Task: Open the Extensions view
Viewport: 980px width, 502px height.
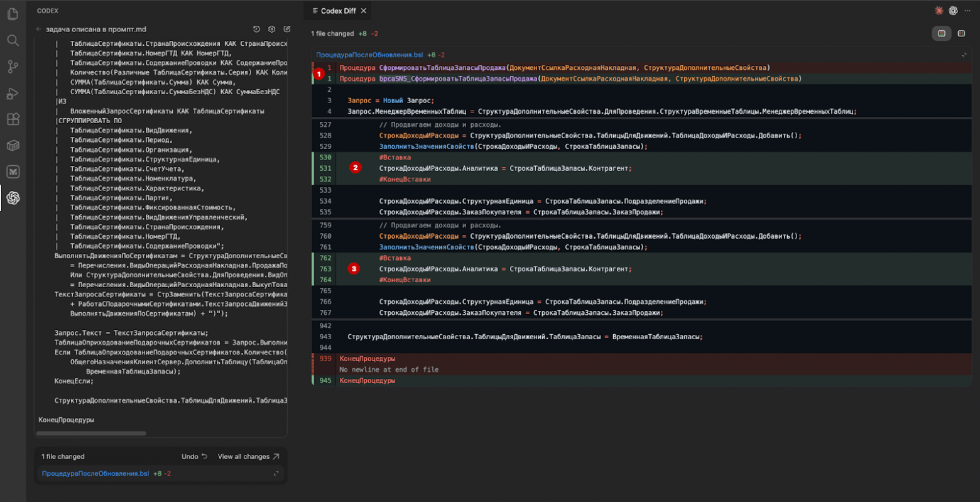Action: click(13, 119)
